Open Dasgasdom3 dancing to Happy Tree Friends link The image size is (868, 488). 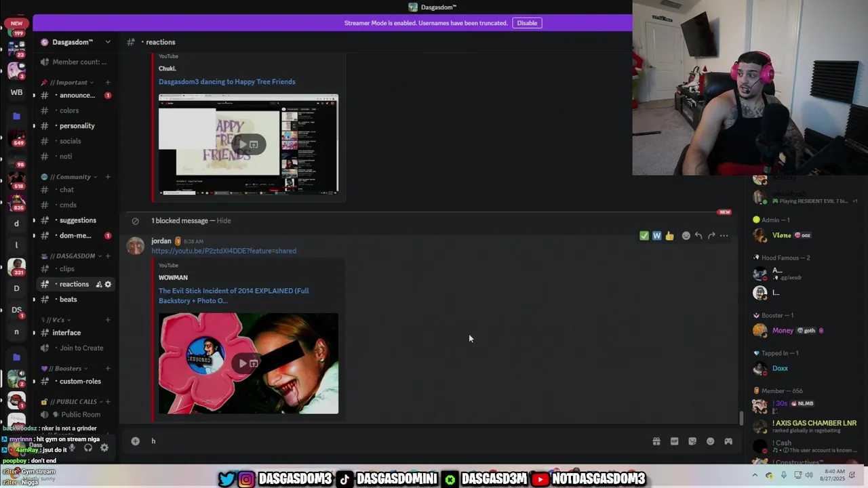point(227,82)
